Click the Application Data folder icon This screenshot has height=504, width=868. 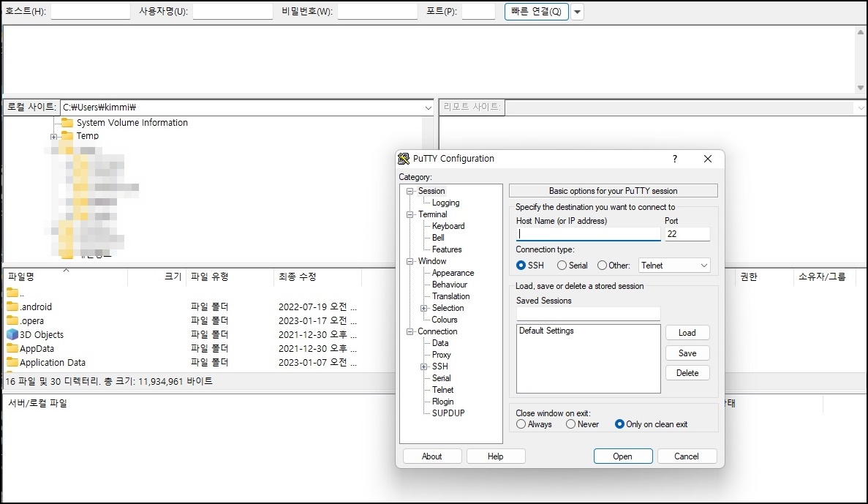12,362
